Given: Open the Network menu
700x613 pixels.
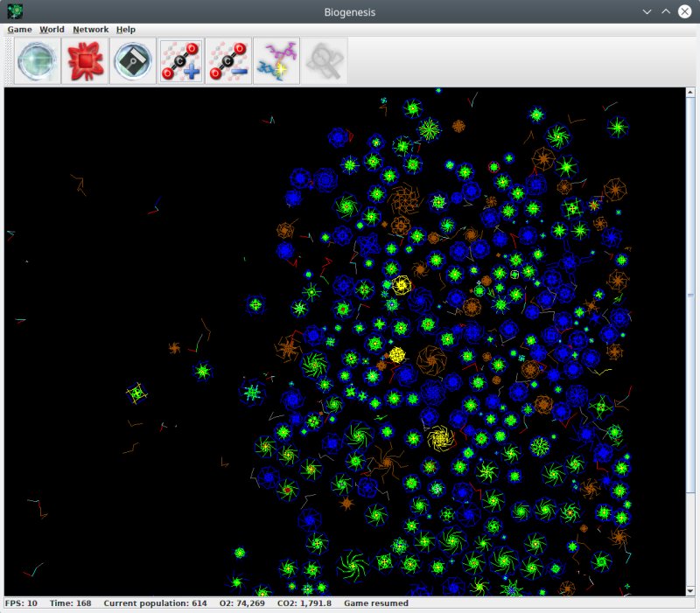Looking at the screenshot, I should point(90,29).
